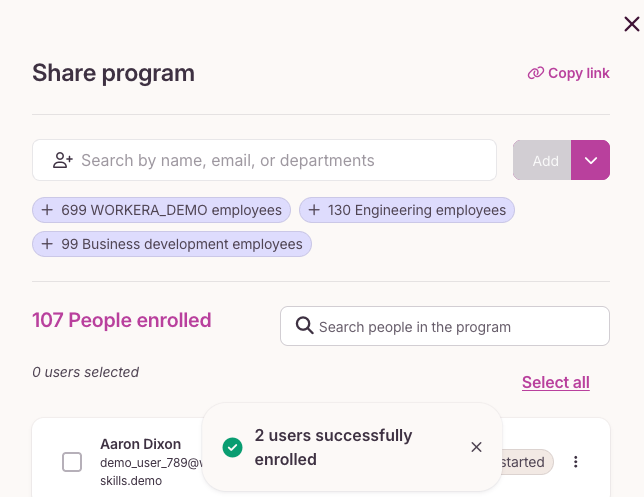Click the green success checkmark icon
The height and width of the screenshot is (497, 644).
pos(232,447)
